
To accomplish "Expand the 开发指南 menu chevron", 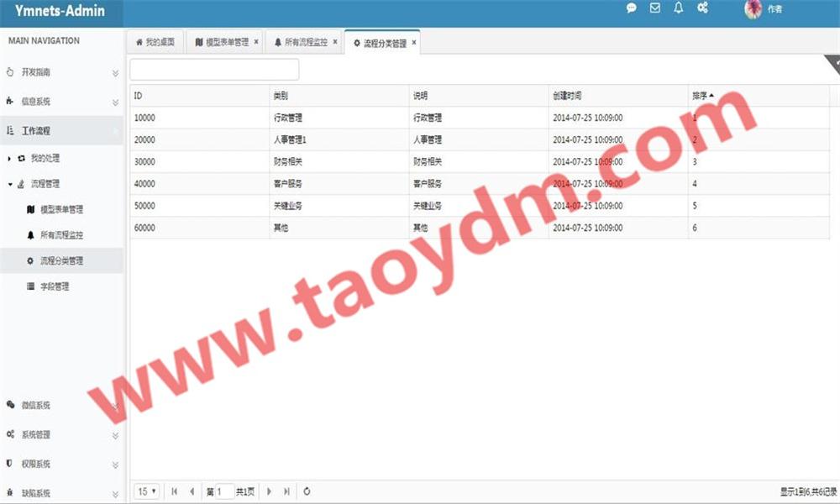I will pos(115,73).
